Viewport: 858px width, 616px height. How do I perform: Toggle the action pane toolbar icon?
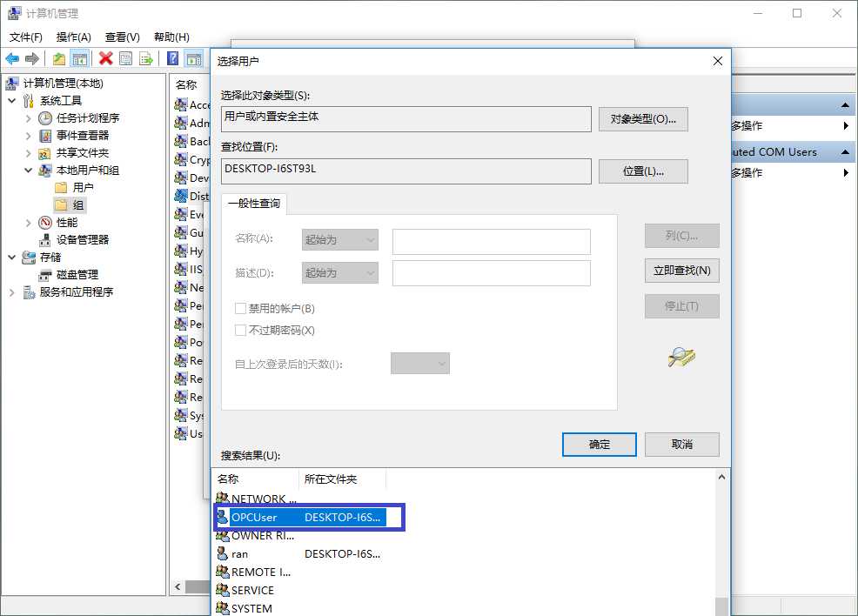point(193,58)
